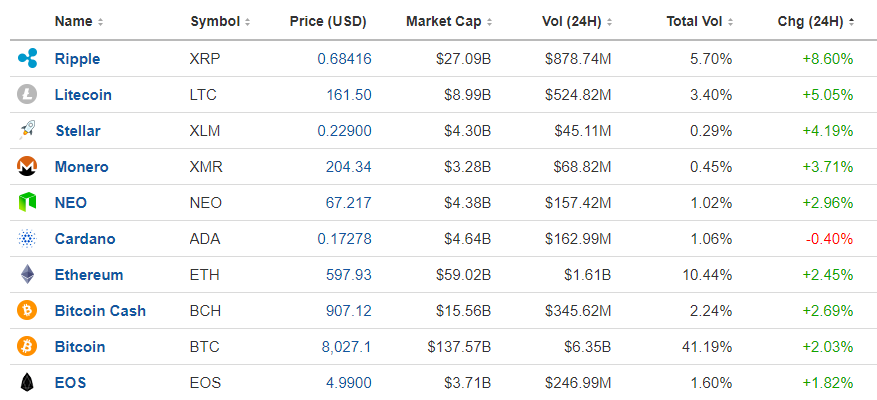Click the black EOS logo icon

(x=27, y=382)
